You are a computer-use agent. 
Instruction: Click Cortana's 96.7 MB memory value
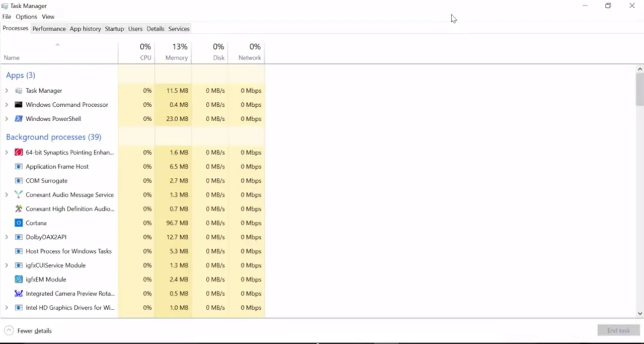click(x=177, y=223)
